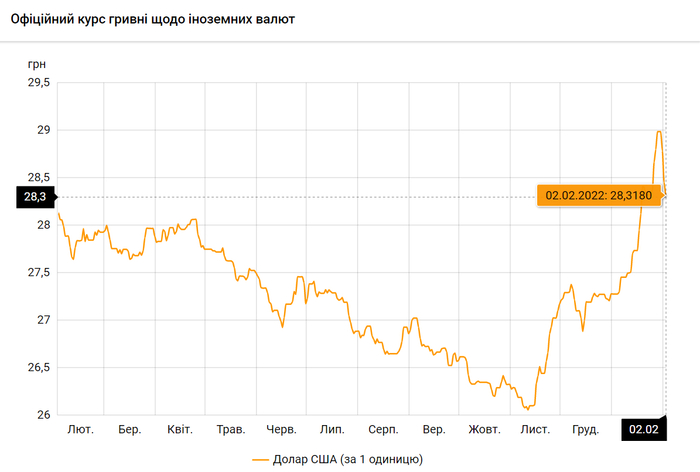This screenshot has height=472, width=700.
Task: Click the Лют. month label
Action: (80, 430)
